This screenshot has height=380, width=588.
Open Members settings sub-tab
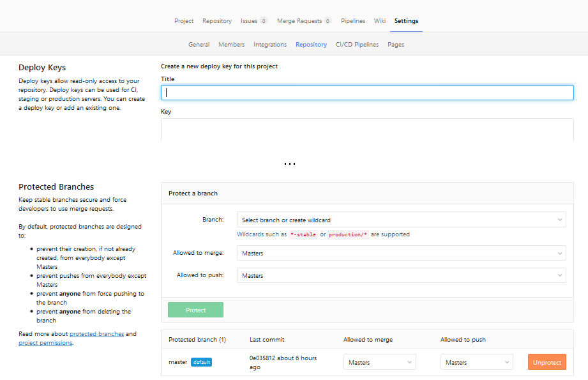[231, 44]
